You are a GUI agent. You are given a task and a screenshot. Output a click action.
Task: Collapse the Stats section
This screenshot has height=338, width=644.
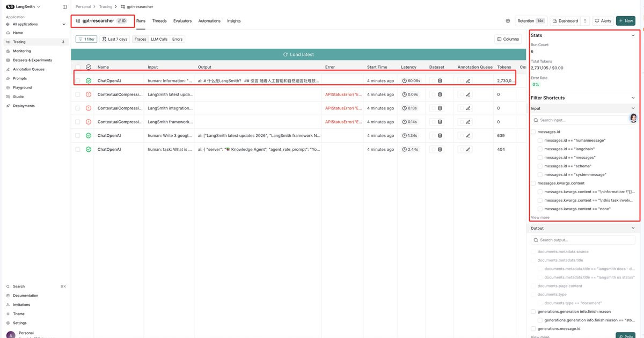click(x=633, y=35)
